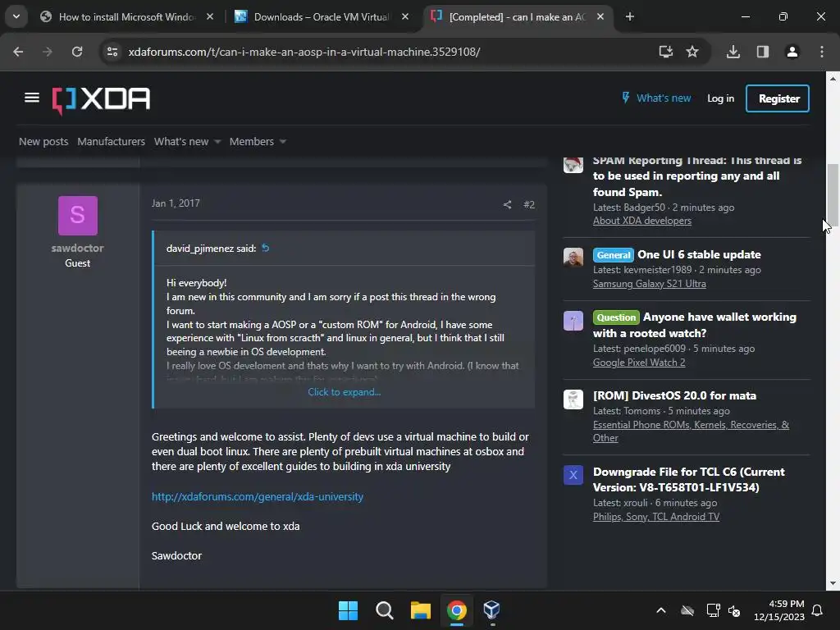Viewport: 840px width, 630px height.
Task: Click the page vertical scrollbar thumb
Action: coord(833,194)
